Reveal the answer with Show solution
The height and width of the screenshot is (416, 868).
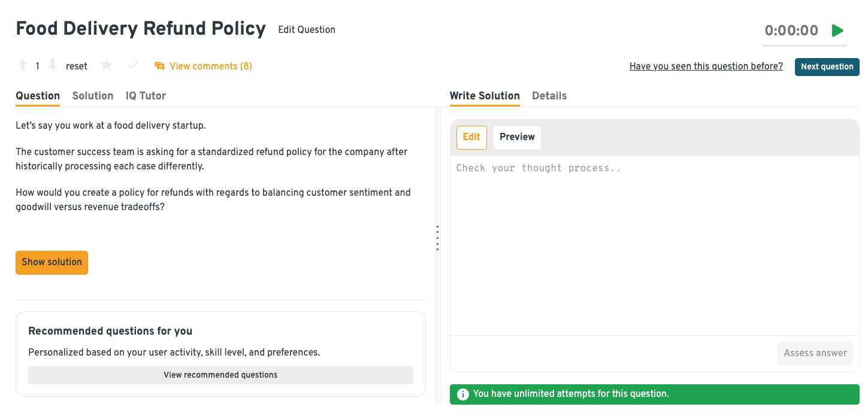point(52,262)
